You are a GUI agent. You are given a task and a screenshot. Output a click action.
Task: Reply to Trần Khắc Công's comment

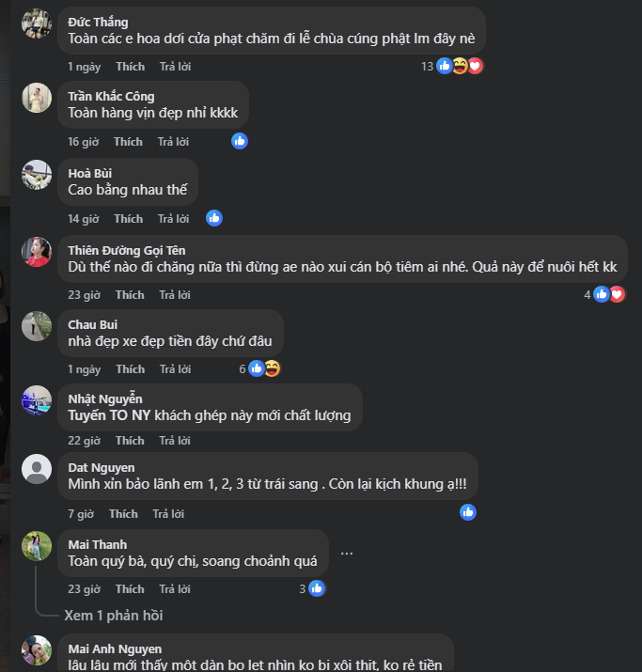coord(173,142)
